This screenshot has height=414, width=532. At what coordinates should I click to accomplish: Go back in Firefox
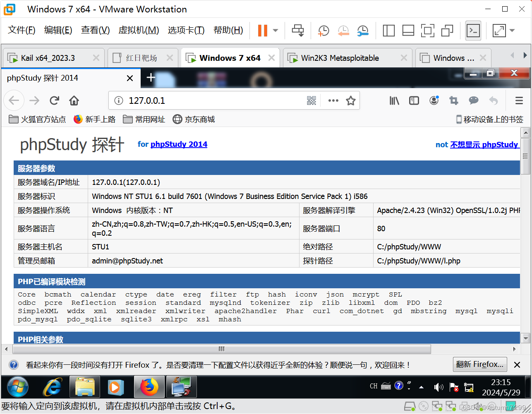point(14,101)
